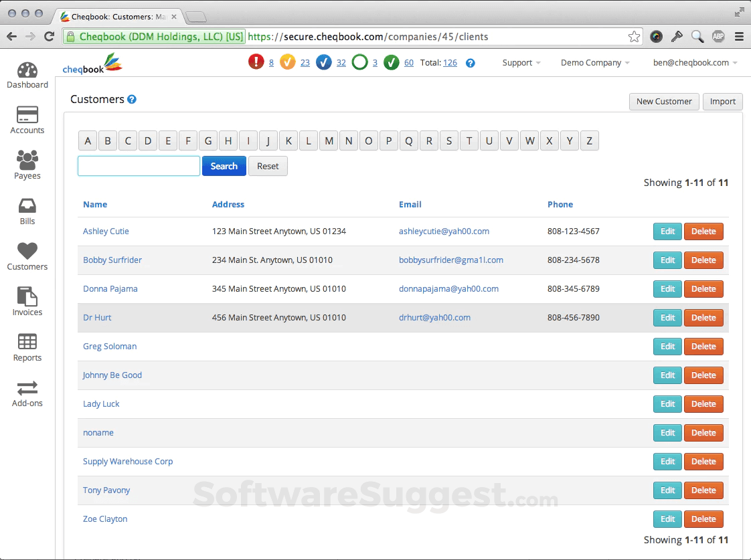This screenshot has width=751, height=560.
Task: Open Donna Pajama's customer record
Action: (x=110, y=288)
